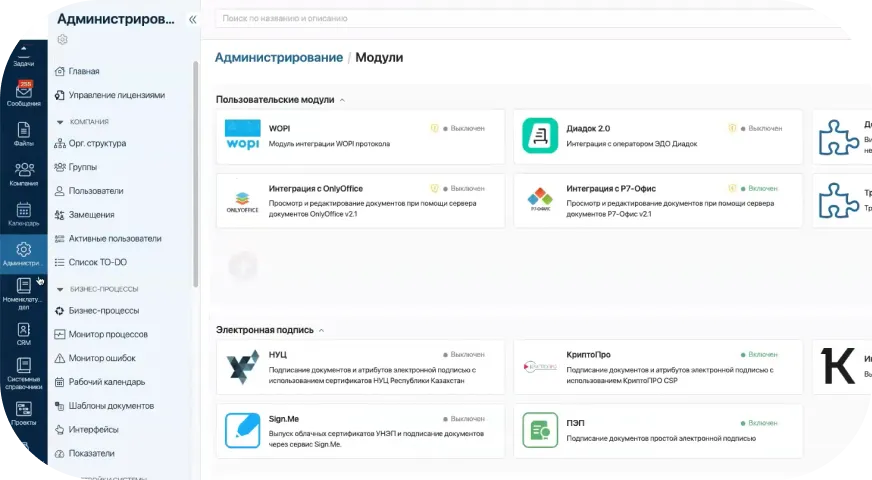Select Управление лицензиями in the menu
This screenshot has height=480, width=872.
(x=116, y=95)
